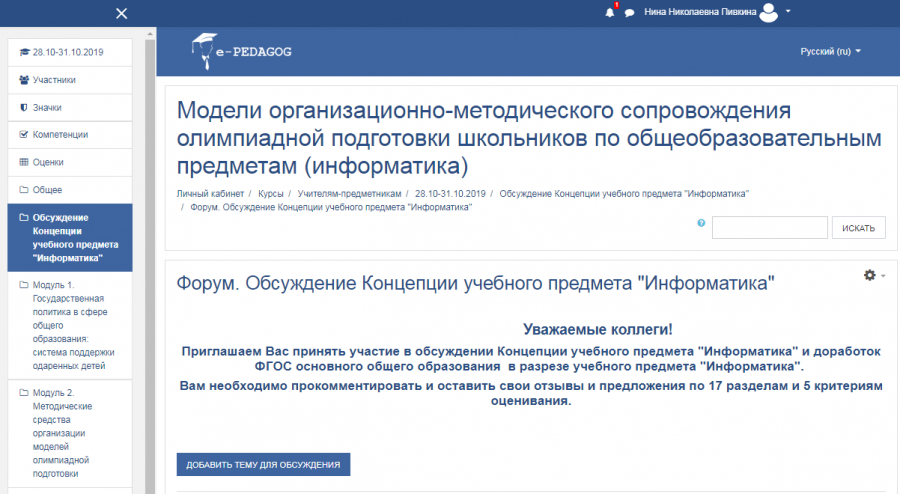900x494 pixels.
Task: Open breadcrumb Обсуждение Концепции учебного предмета
Action: [x=624, y=194]
